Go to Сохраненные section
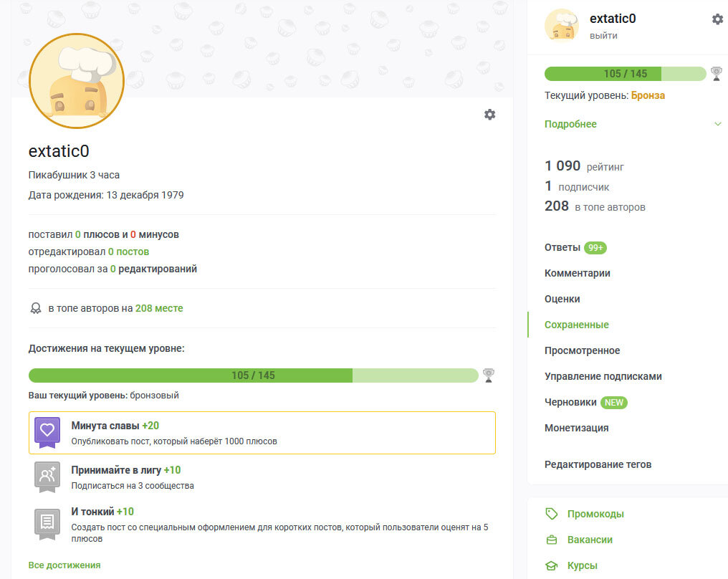 click(577, 325)
